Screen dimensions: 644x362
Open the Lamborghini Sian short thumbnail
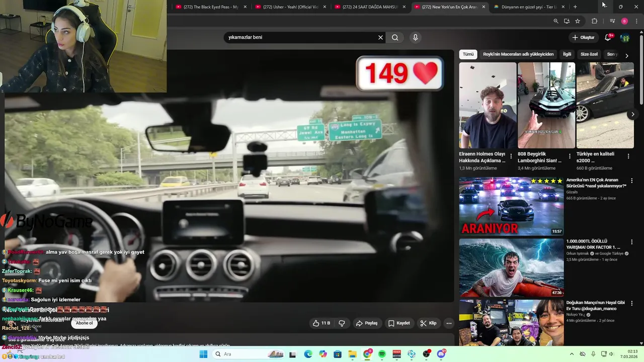point(546,105)
